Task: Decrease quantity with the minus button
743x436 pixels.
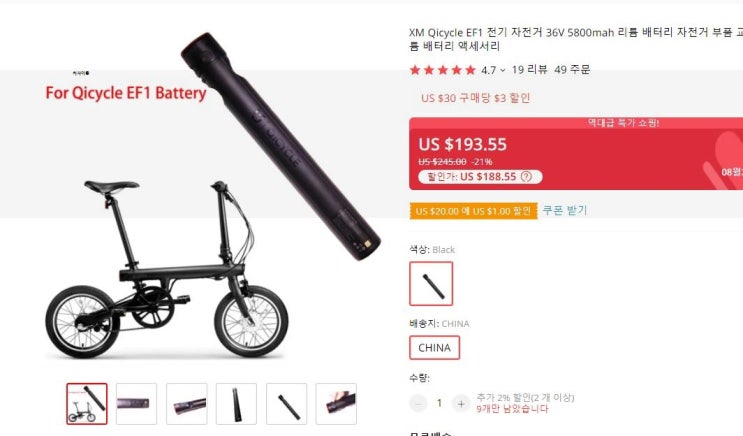Action: click(418, 404)
